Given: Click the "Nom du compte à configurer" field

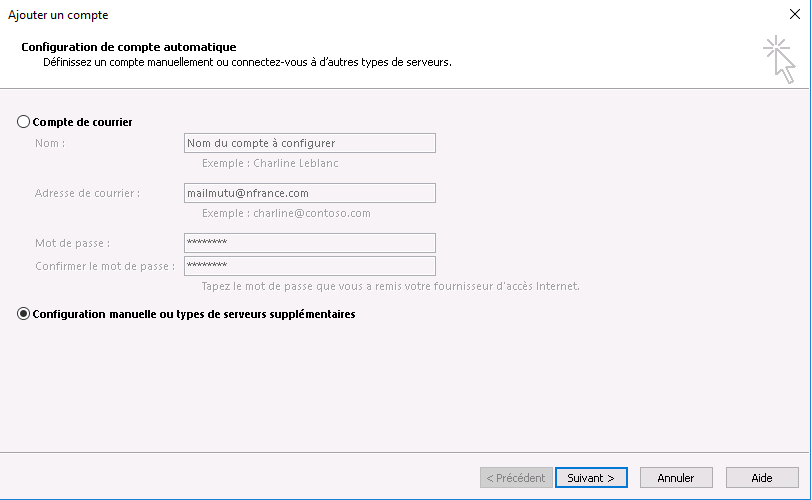Looking at the screenshot, I should [310, 143].
